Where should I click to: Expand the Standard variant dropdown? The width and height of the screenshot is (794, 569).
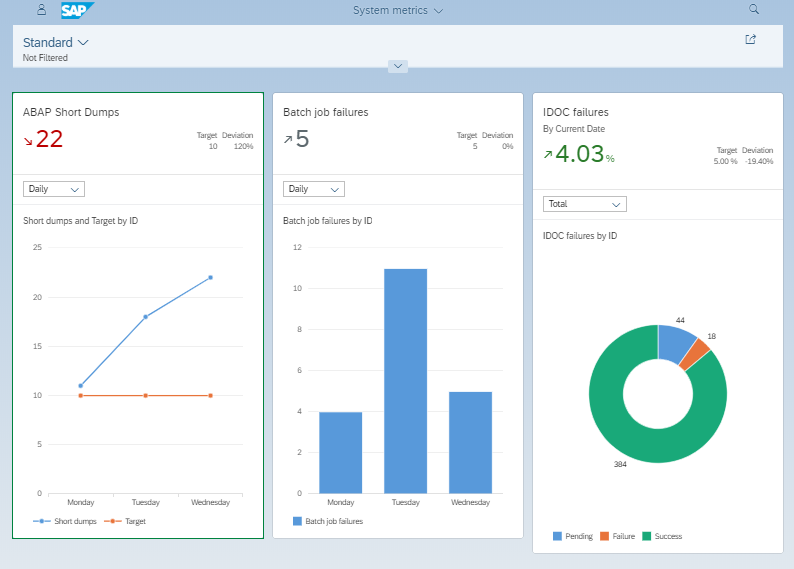pos(56,43)
